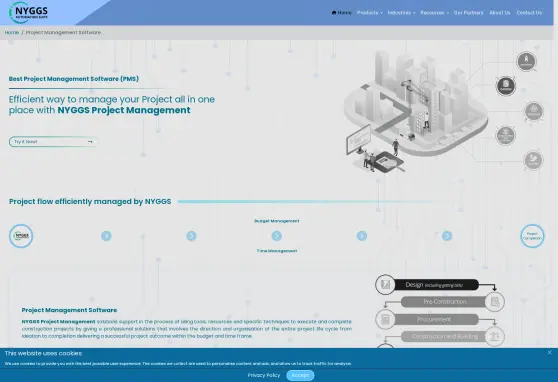The image size is (558, 382).
Task: Click the last flow arrow before Project Completion
Action: coord(447,236)
